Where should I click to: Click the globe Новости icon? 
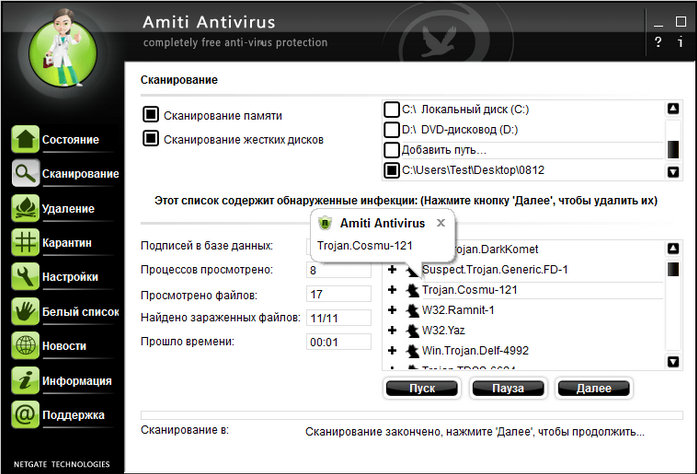(25, 345)
